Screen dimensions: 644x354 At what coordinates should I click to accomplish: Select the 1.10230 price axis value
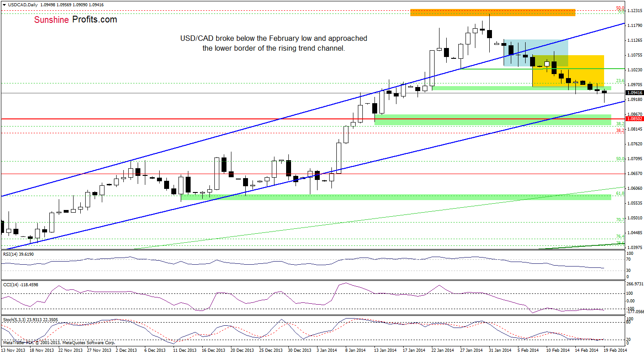click(635, 70)
